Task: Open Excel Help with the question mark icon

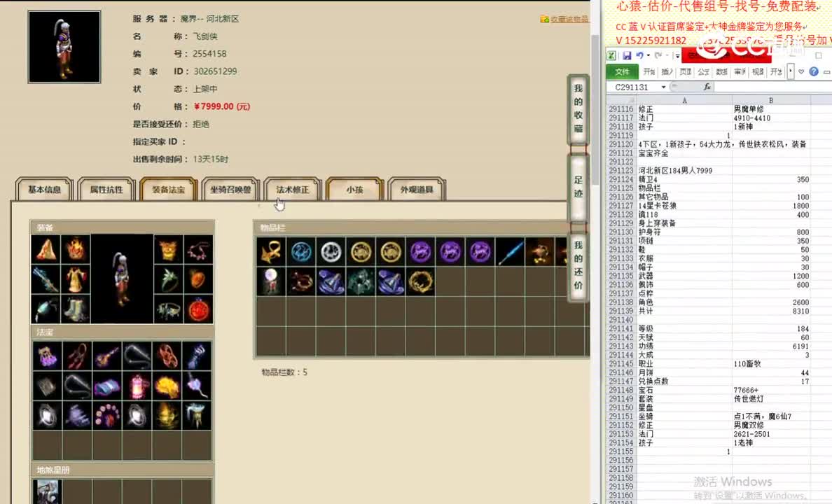Action: [x=814, y=71]
